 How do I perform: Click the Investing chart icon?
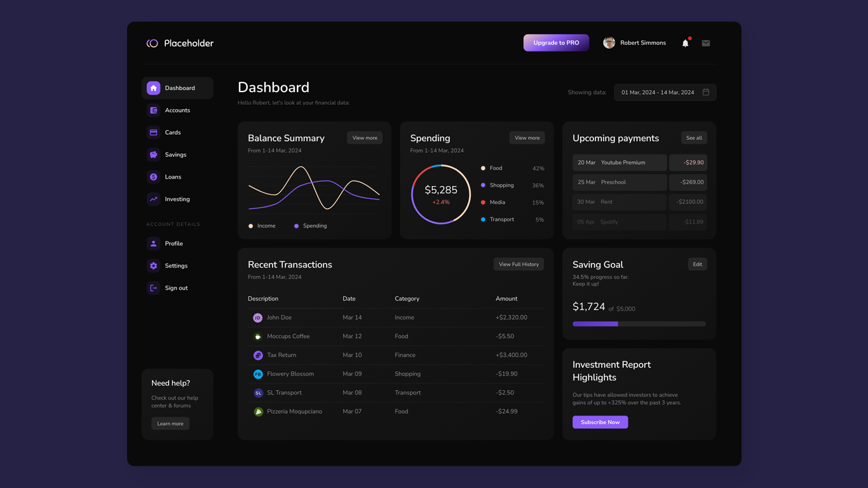click(153, 199)
